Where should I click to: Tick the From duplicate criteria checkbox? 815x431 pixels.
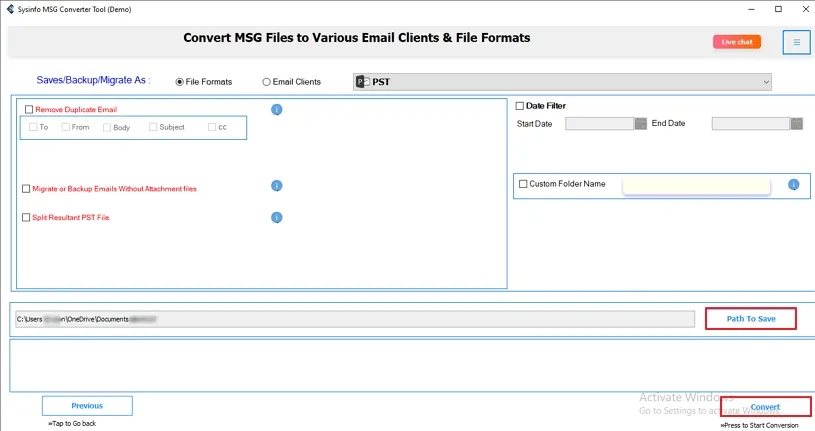click(65, 127)
